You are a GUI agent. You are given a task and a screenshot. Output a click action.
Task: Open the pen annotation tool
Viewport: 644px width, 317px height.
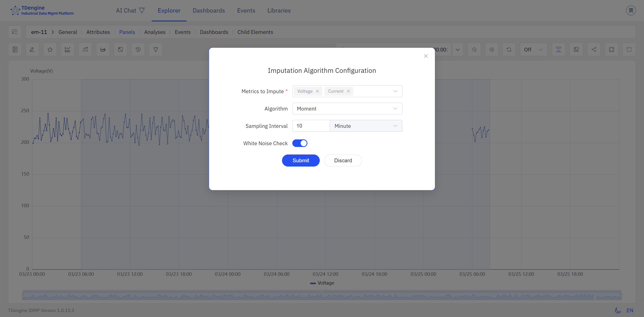pyautogui.click(x=32, y=49)
